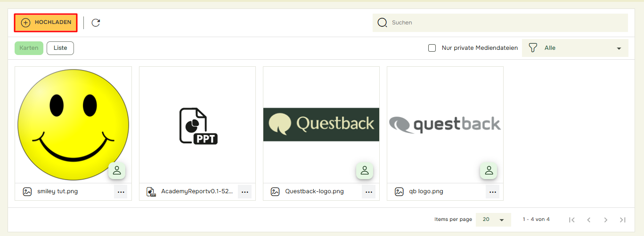Open the Items per page dropdown

493,220
